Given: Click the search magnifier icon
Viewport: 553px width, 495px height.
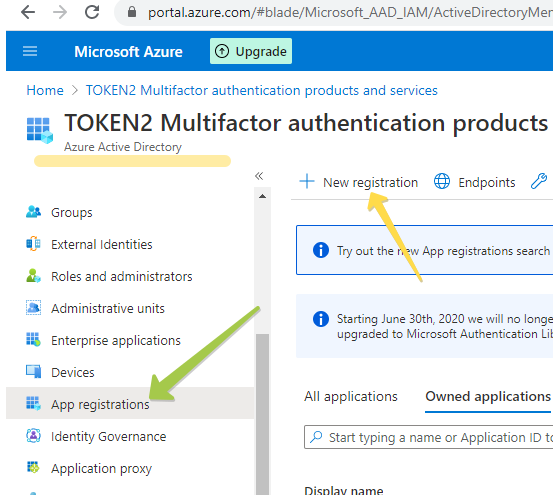Looking at the screenshot, I should pos(316,437).
